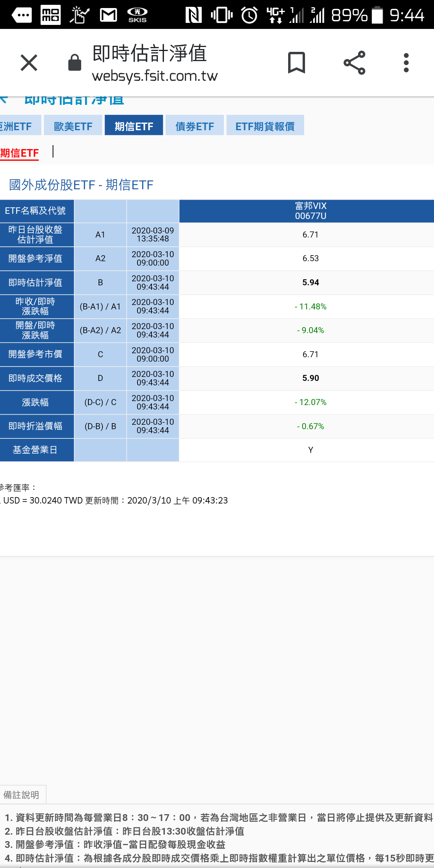Tap the 即時成交價格 row label

[35, 378]
